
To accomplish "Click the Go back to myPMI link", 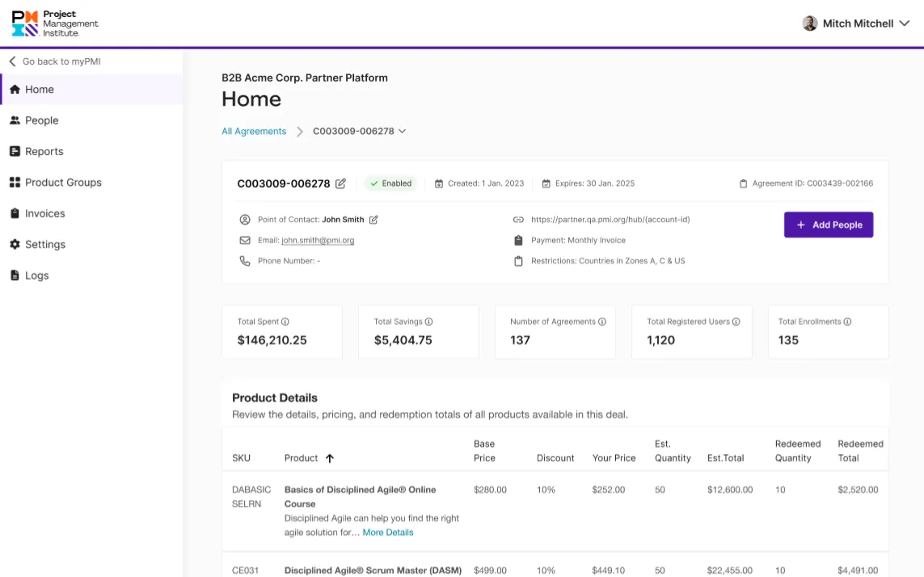I will coord(61,61).
